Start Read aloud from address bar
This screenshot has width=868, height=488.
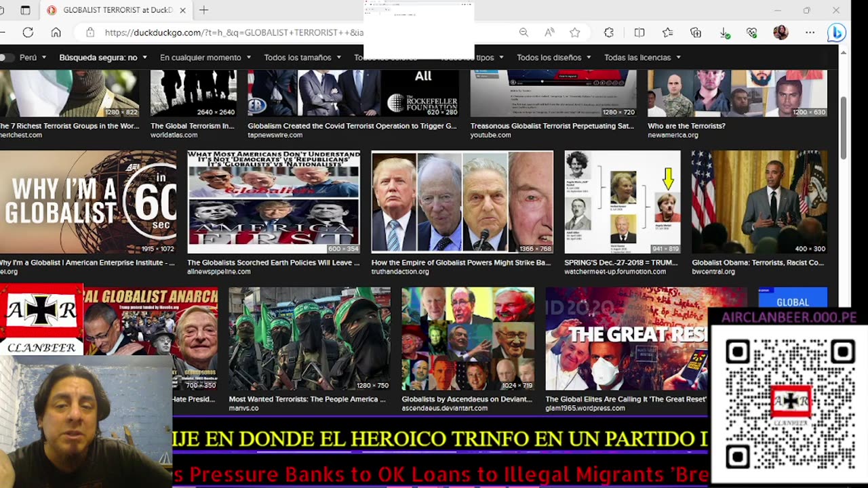549,33
